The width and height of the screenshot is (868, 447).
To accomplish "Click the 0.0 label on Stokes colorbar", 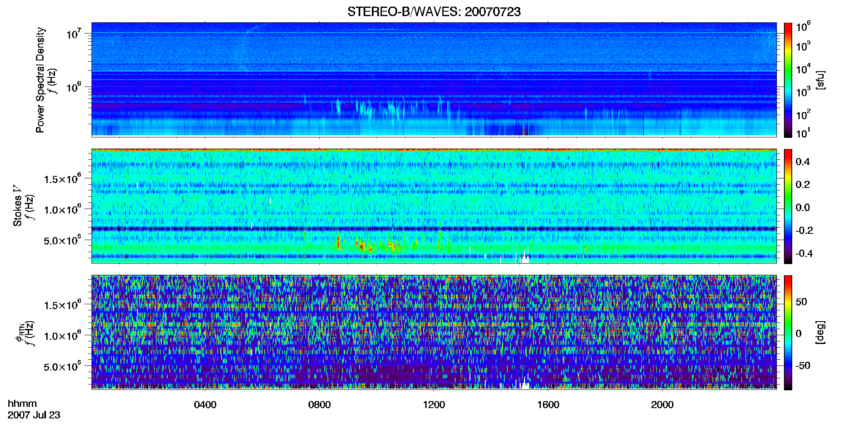I will (x=803, y=208).
